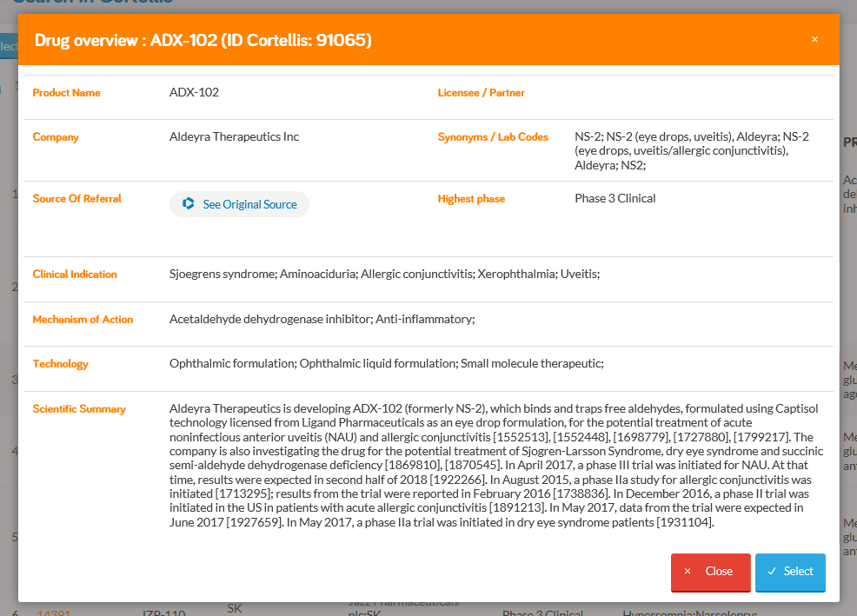Select the 'Phase 3 Clinical' value in the dialog
Viewport: 857px width, 616px height.
(615, 198)
